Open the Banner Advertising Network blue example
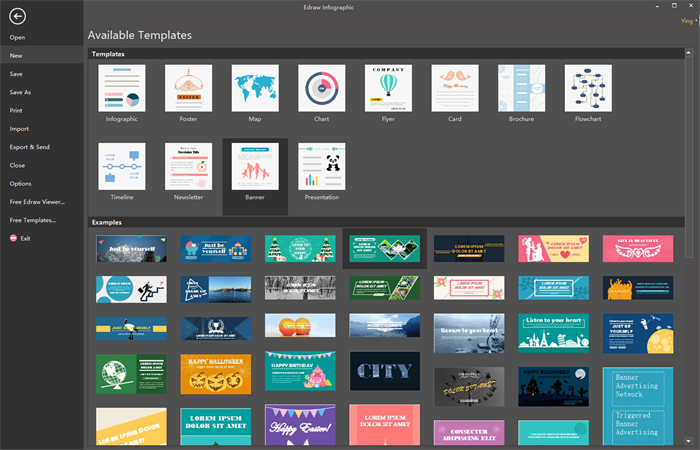Image resolution: width=700 pixels, height=450 pixels. 638,406
